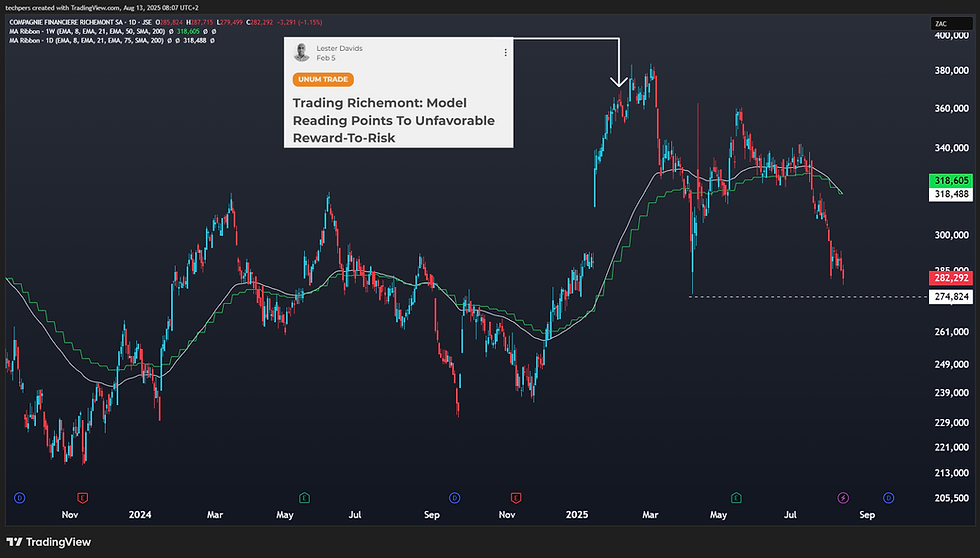This screenshot has width=980, height=558.
Task: Click 300,000 on the price axis
Action: (951, 235)
